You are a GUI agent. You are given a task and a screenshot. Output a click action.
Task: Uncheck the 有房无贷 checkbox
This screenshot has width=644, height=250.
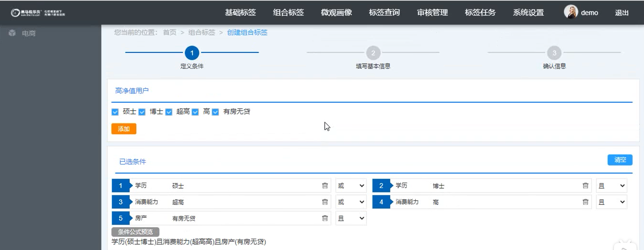click(215, 112)
